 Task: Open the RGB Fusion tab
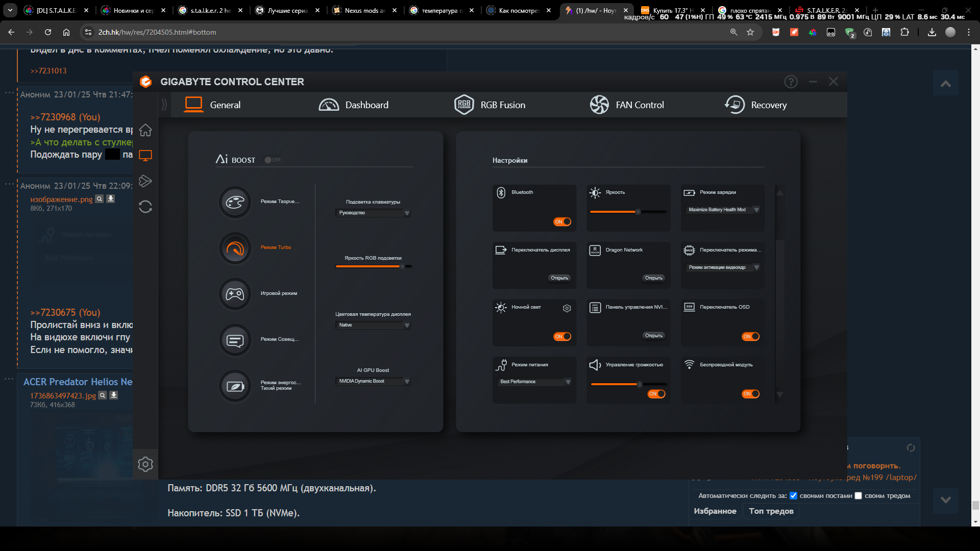click(x=489, y=105)
